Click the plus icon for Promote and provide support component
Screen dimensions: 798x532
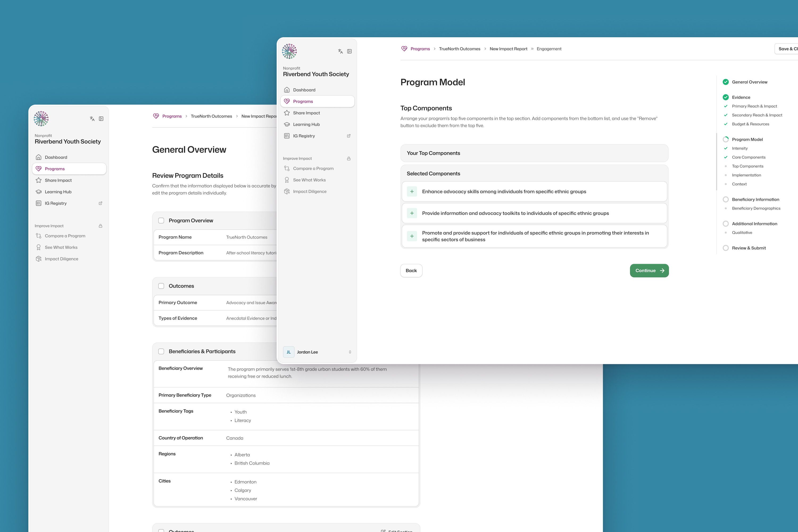coord(412,236)
